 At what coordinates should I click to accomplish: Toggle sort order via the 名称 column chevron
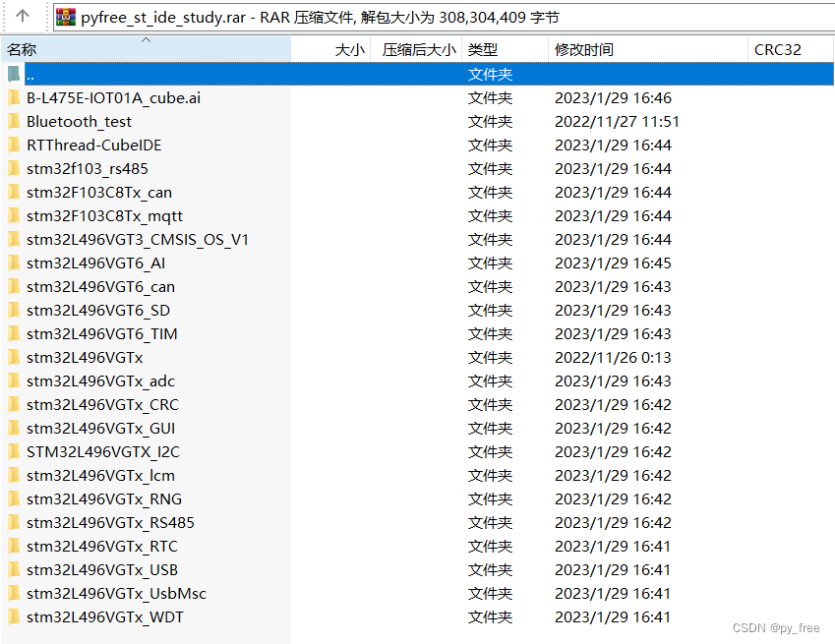[x=146, y=37]
